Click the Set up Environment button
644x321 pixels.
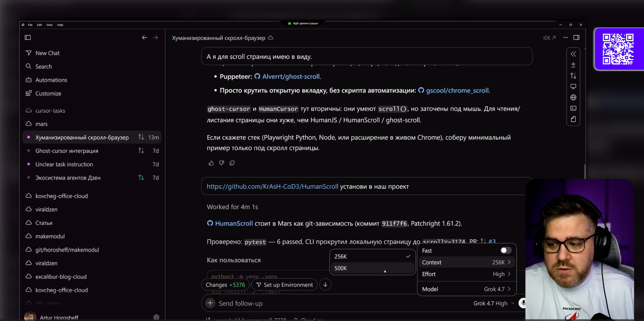click(x=284, y=285)
